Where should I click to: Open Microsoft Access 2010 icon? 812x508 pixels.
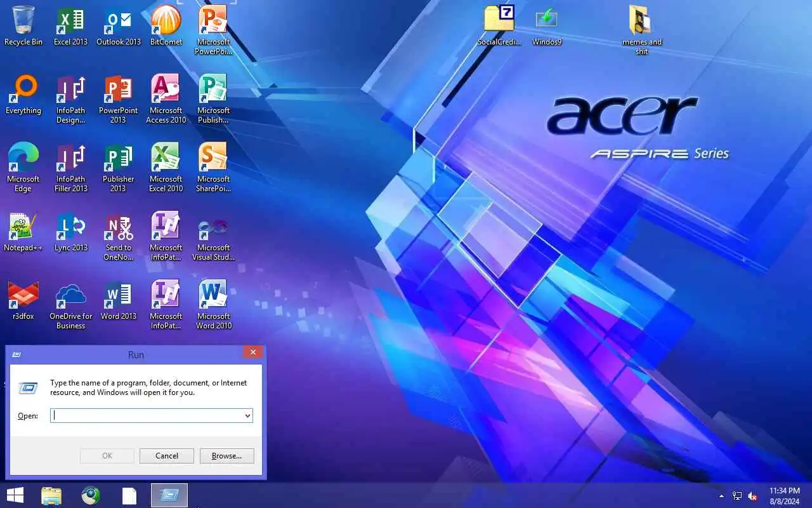click(166, 98)
